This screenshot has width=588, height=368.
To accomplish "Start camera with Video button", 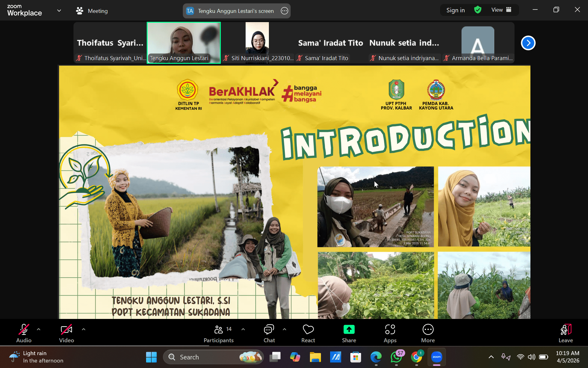I will (66, 333).
